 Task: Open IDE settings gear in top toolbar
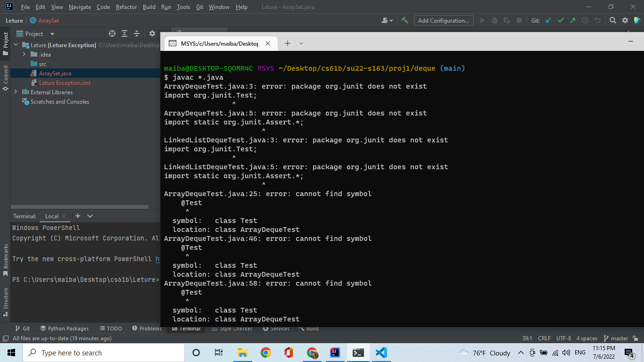click(625, 20)
